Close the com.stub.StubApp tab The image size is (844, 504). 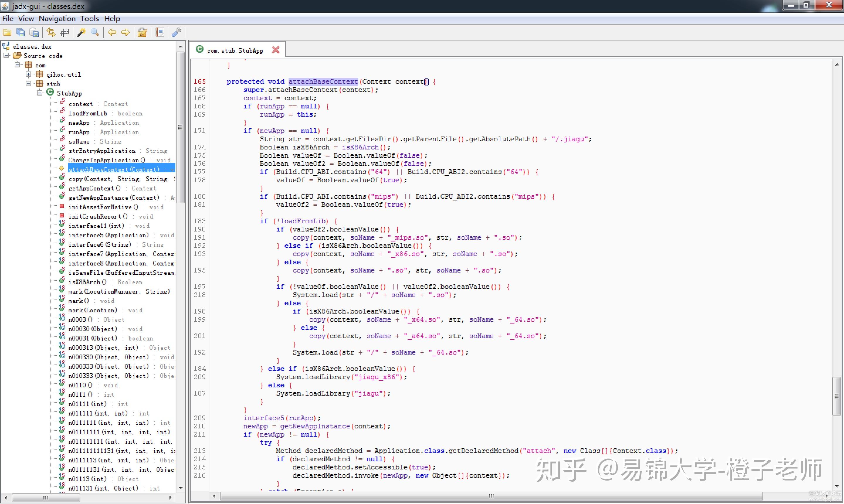(x=276, y=50)
